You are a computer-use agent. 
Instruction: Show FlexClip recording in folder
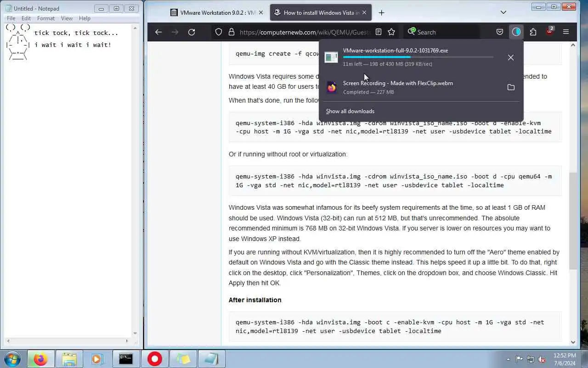(x=511, y=87)
